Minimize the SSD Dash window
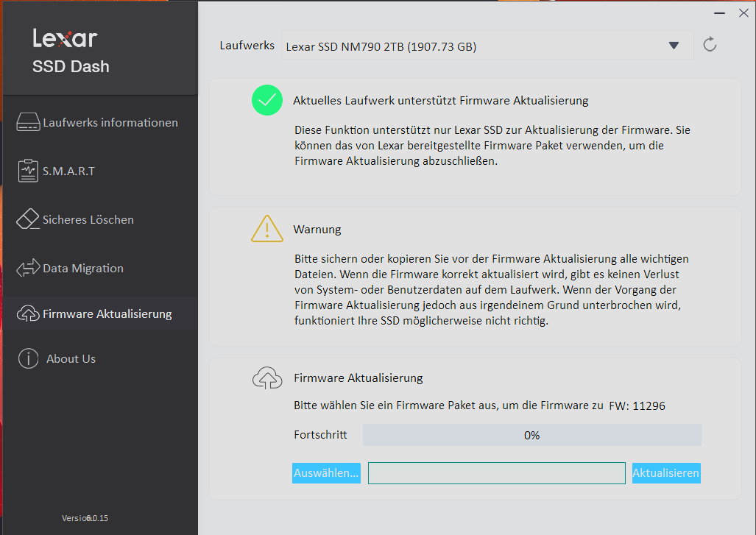The image size is (756, 535). point(719,13)
